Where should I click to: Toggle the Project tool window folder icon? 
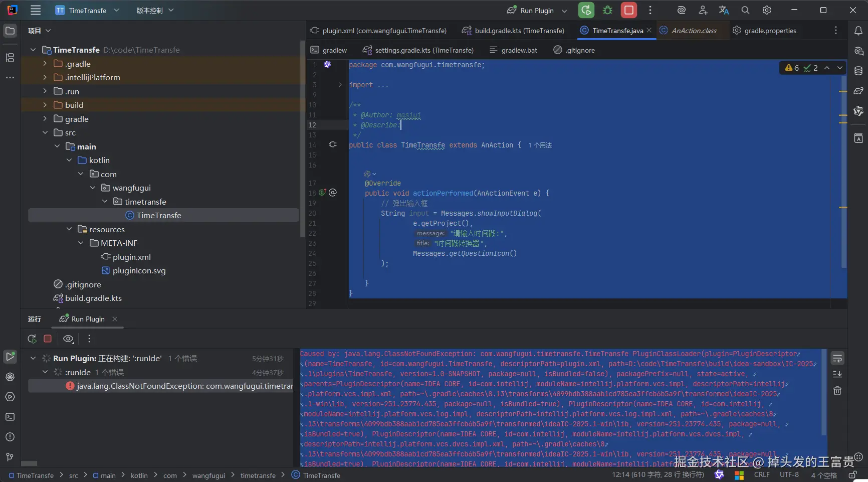tap(10, 31)
